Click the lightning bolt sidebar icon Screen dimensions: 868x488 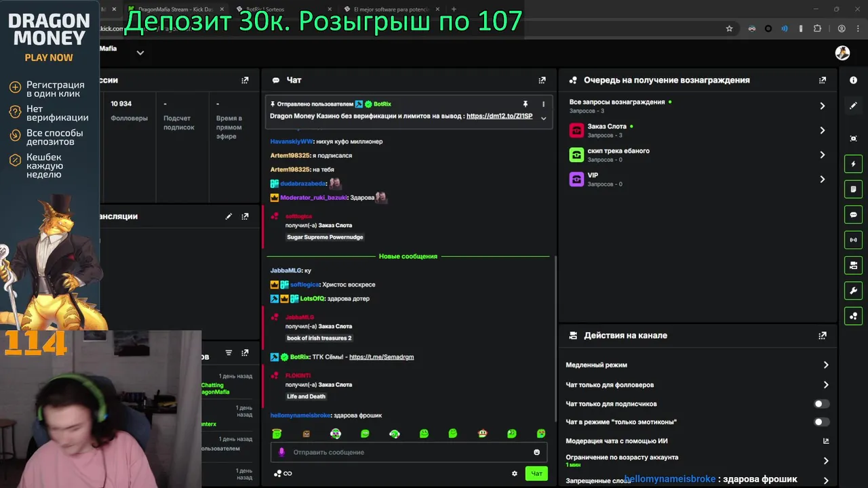click(x=854, y=163)
